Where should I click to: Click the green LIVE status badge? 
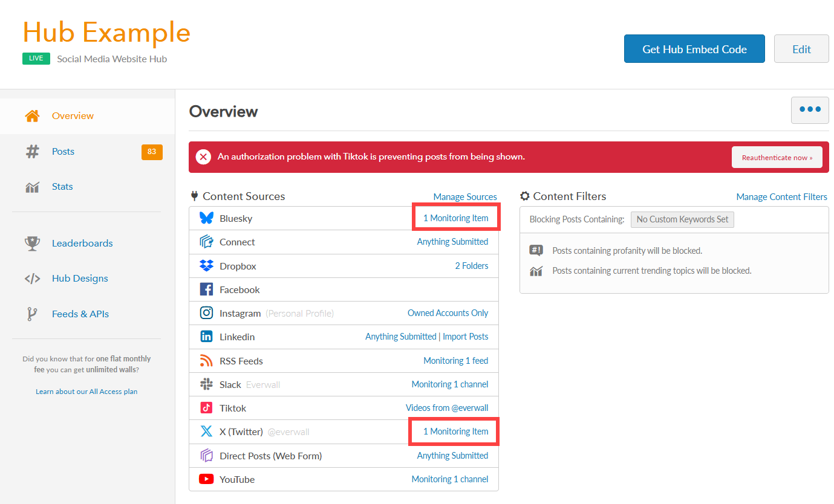[x=36, y=59]
